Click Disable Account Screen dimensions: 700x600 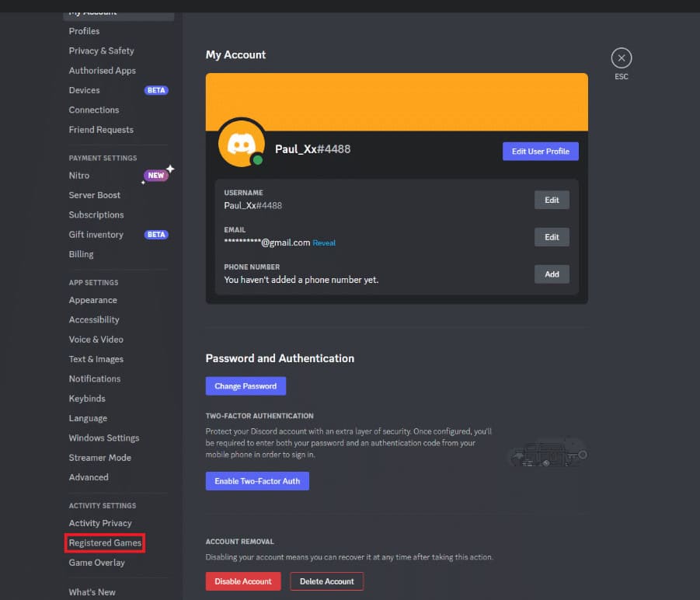(x=243, y=581)
